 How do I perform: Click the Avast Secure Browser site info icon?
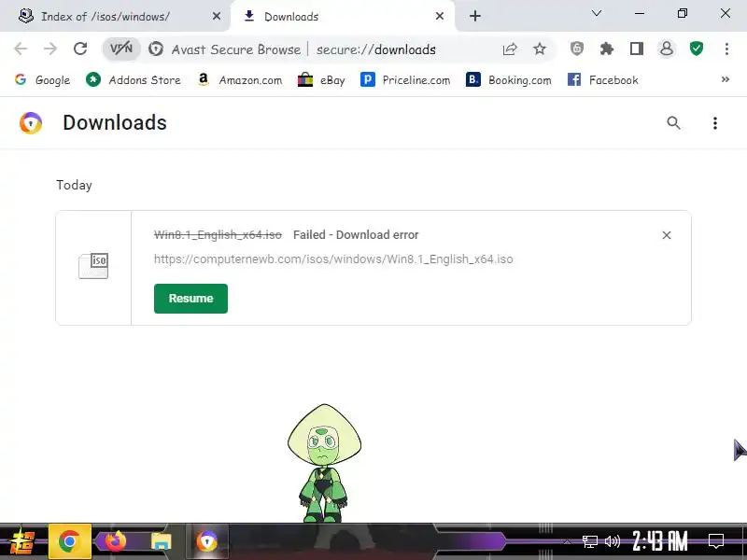tap(156, 49)
